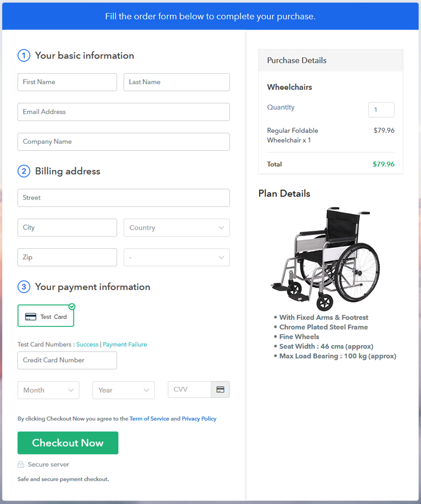Open the Term of Service link

pos(149,419)
